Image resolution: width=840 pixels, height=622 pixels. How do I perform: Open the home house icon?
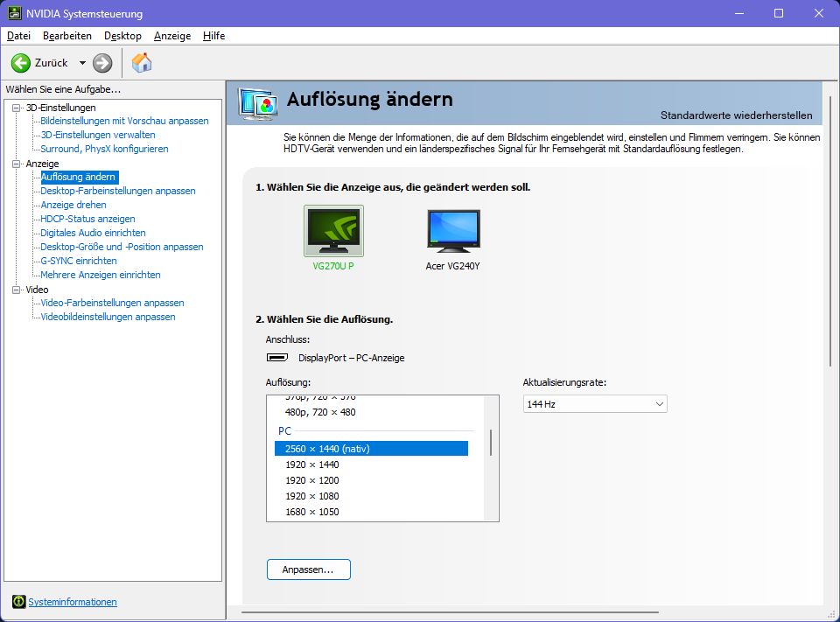(x=142, y=63)
